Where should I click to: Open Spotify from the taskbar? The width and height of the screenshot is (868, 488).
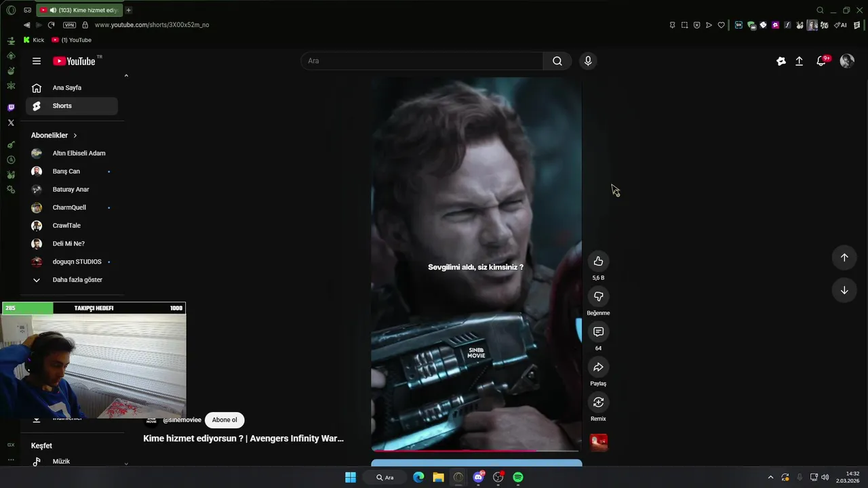pyautogui.click(x=518, y=477)
